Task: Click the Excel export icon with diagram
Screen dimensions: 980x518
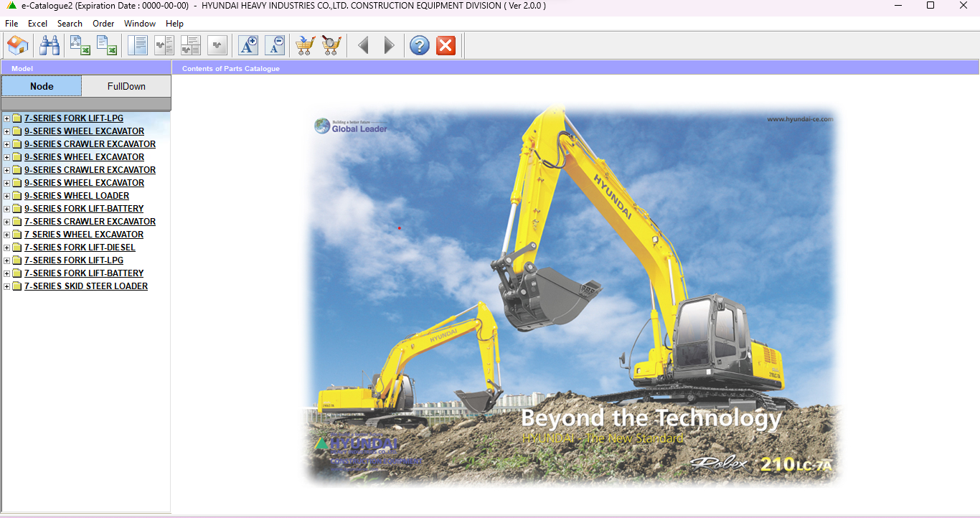Action: click(80, 46)
